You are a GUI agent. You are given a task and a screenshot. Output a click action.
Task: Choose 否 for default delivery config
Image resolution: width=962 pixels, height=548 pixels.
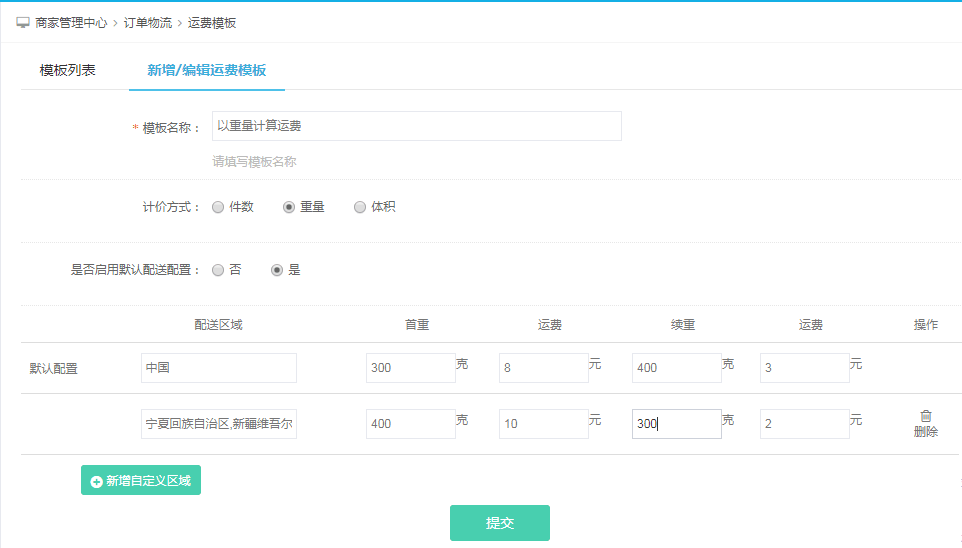click(218, 270)
